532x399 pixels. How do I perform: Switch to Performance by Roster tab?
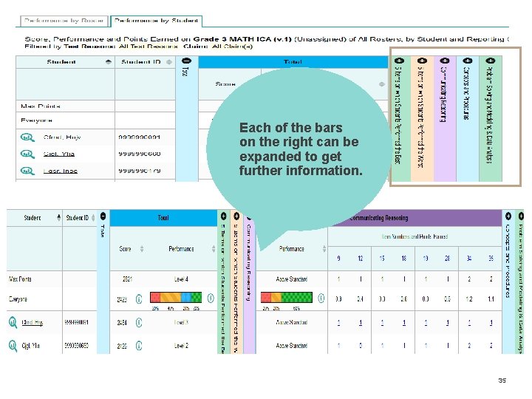coord(64,21)
